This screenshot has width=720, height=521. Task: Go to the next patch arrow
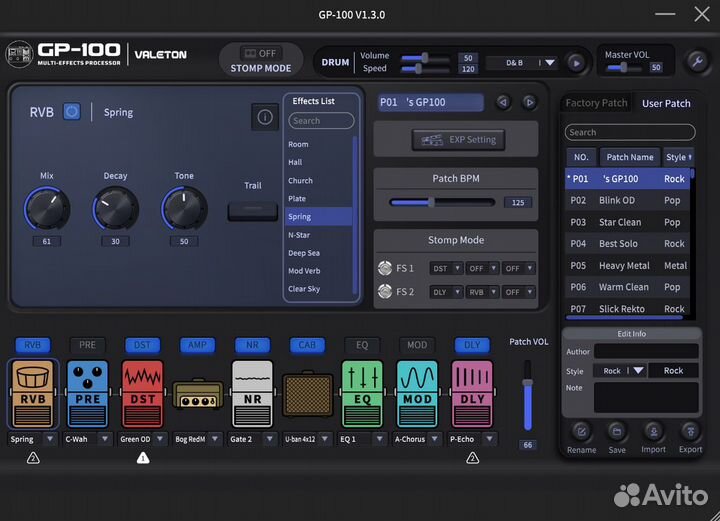click(529, 102)
